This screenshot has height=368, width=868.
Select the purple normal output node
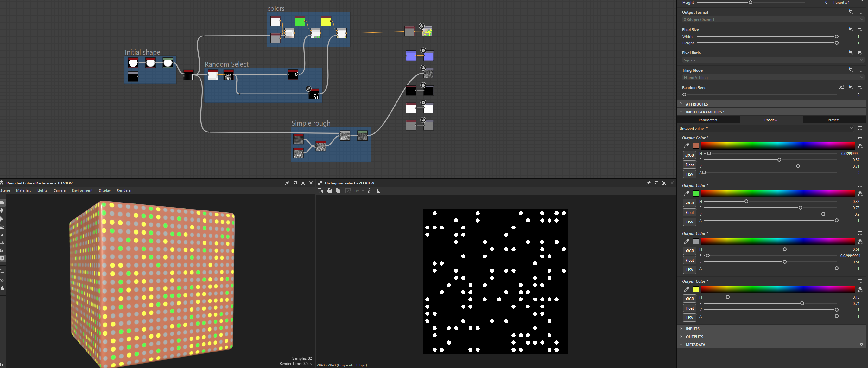point(428,56)
